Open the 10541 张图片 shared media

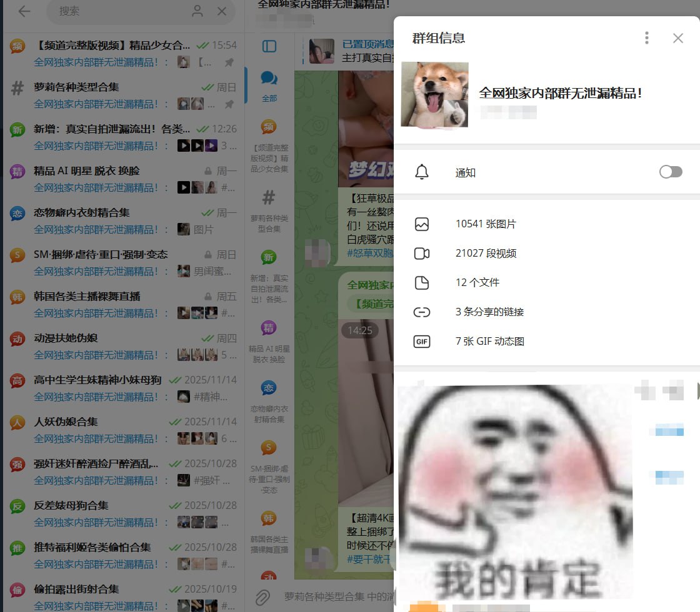[546, 224]
